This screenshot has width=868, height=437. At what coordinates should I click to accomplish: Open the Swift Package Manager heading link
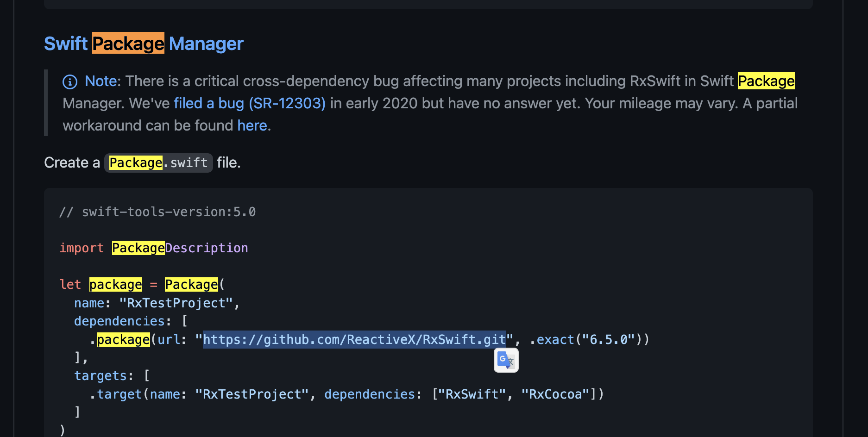point(144,44)
